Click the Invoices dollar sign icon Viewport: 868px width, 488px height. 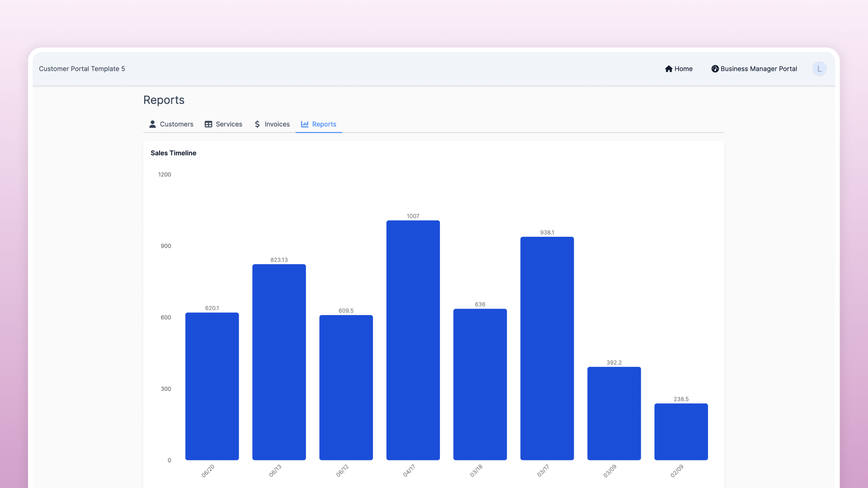[x=257, y=124]
